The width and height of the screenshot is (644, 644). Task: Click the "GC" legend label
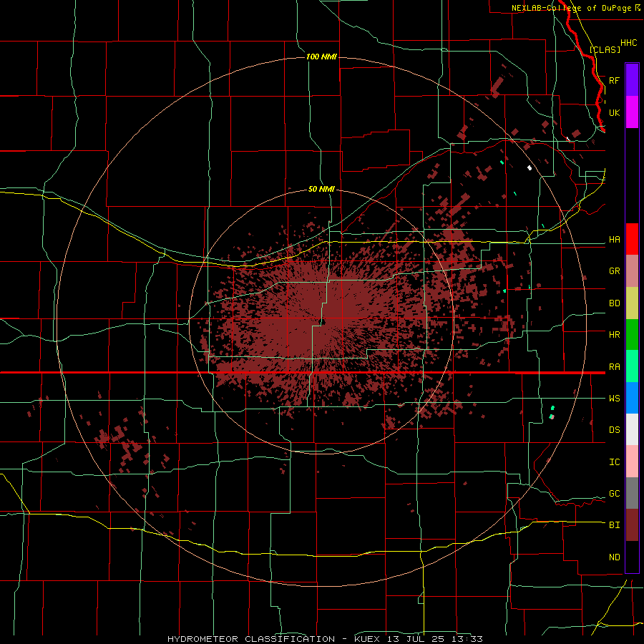coord(614,494)
